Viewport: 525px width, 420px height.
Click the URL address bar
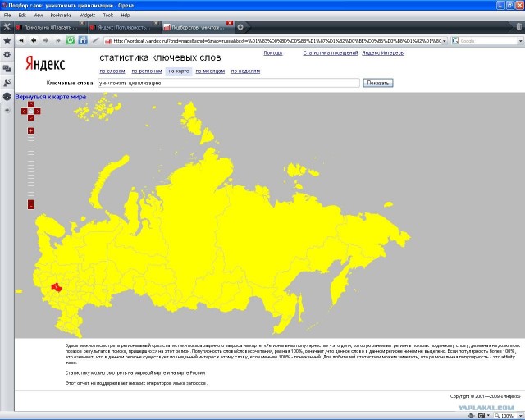point(276,41)
